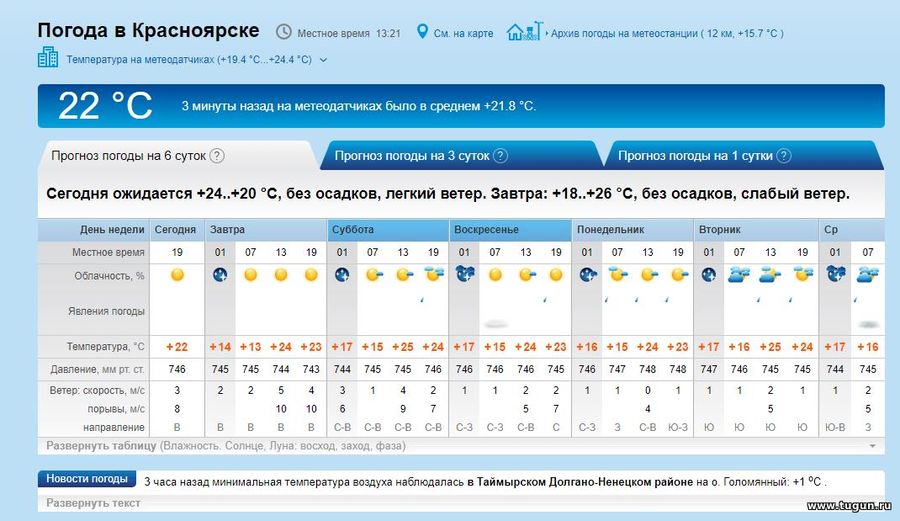Screen dimensions: 900x521
Task: Click the partly cloudy icon under Понедельник 13
Action: pyautogui.click(x=649, y=275)
